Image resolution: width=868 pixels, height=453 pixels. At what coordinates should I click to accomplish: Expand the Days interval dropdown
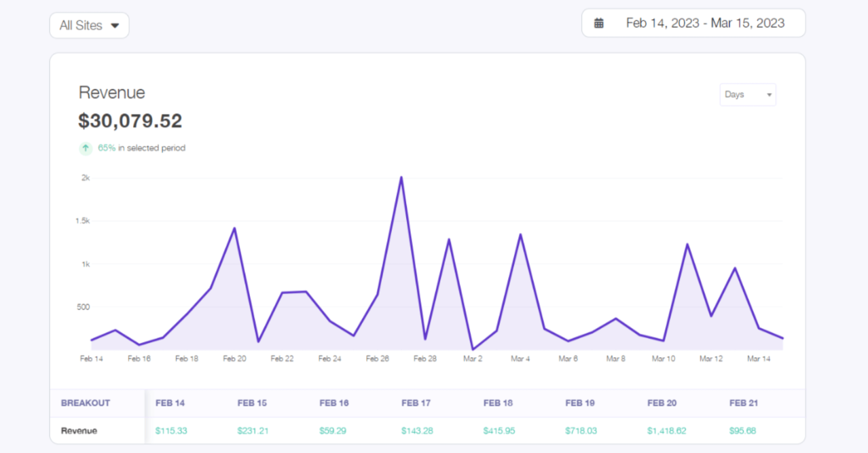[747, 94]
